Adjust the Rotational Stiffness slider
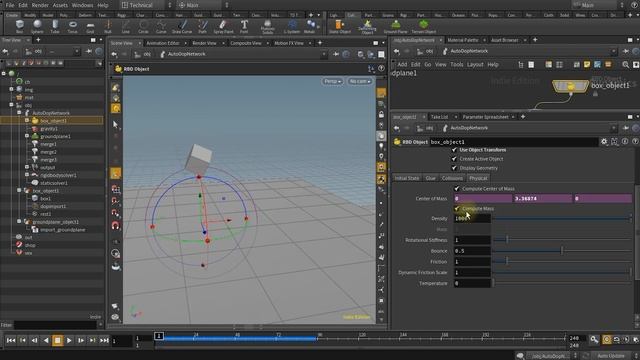The width and height of the screenshot is (640, 360). coord(562,240)
